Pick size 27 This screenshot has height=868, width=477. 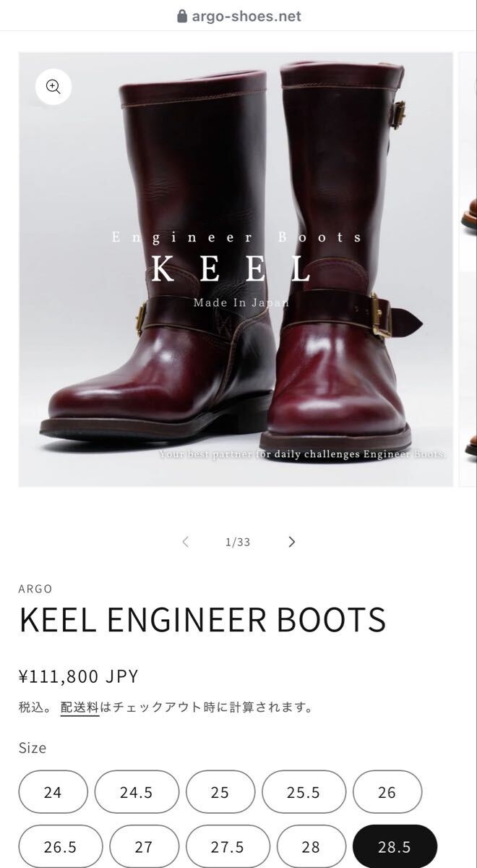144,846
